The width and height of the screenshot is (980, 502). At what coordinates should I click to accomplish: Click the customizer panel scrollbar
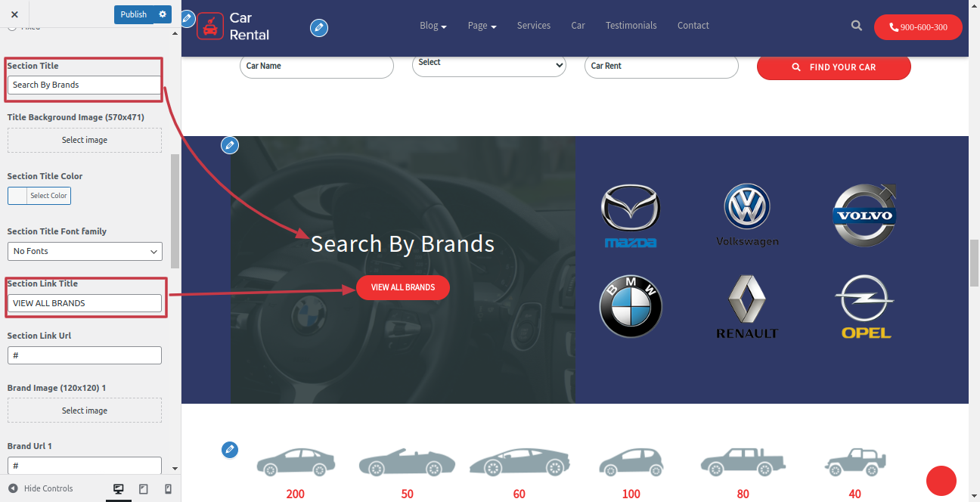tap(175, 211)
